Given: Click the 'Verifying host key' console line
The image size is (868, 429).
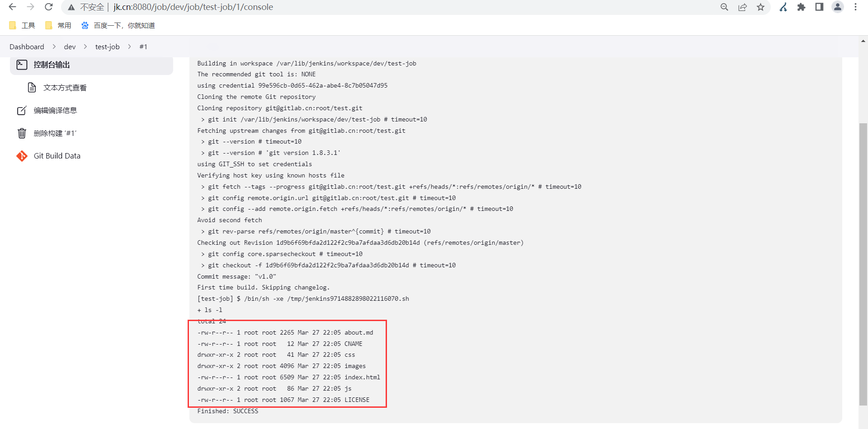Looking at the screenshot, I should (271, 175).
